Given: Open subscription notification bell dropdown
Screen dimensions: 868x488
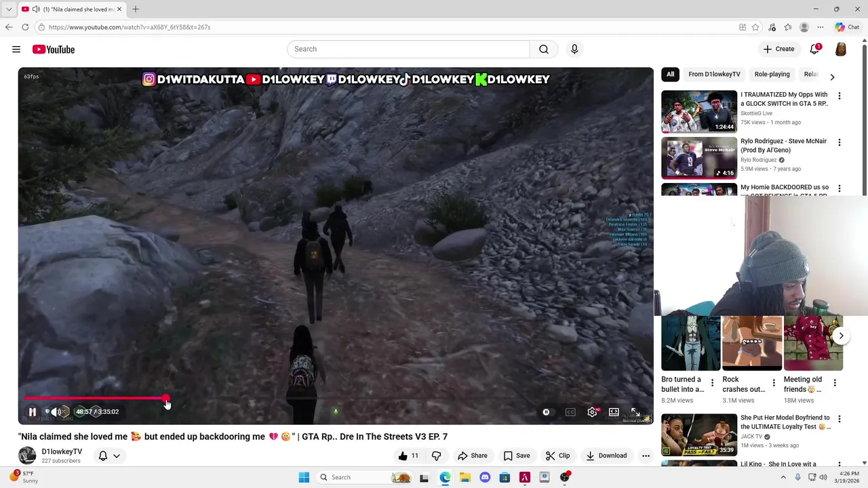Looking at the screenshot, I should (x=109, y=455).
